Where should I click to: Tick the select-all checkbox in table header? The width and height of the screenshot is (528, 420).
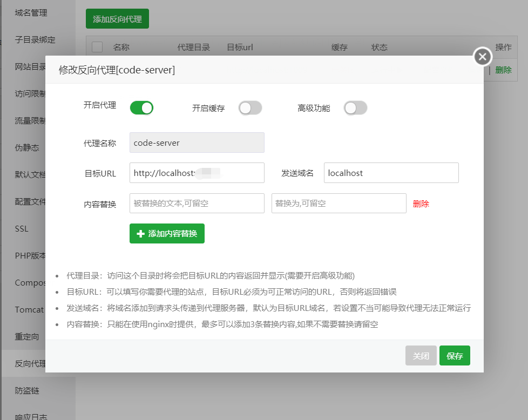tap(97, 47)
